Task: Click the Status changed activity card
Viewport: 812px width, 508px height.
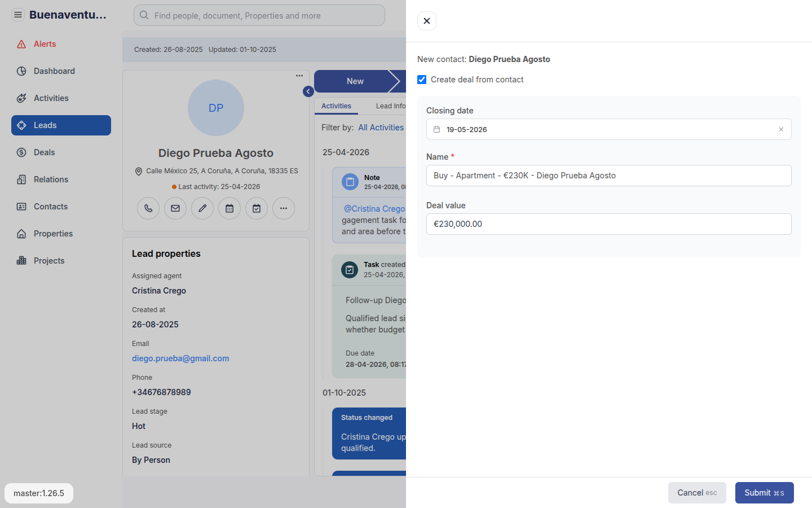Action: tap(369, 433)
